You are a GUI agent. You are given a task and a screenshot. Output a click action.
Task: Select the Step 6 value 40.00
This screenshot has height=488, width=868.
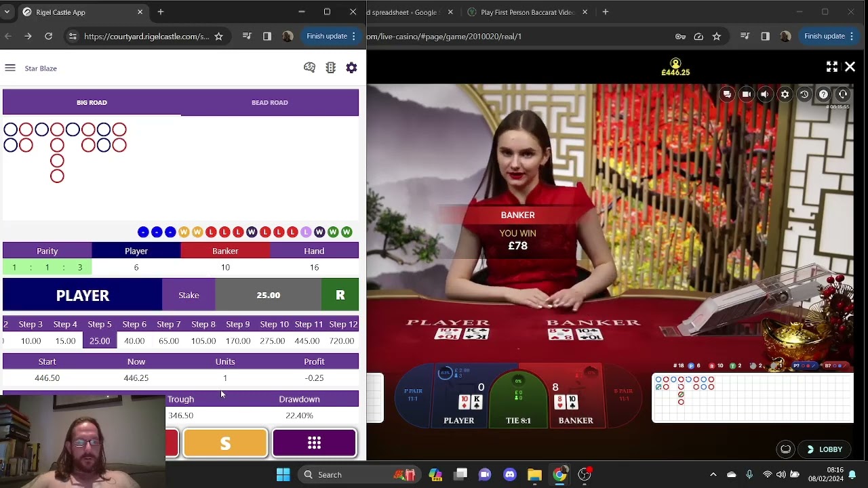coord(134,341)
